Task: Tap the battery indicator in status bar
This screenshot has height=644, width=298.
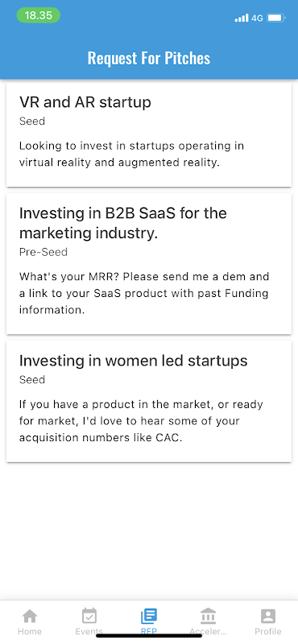Action: (275, 18)
